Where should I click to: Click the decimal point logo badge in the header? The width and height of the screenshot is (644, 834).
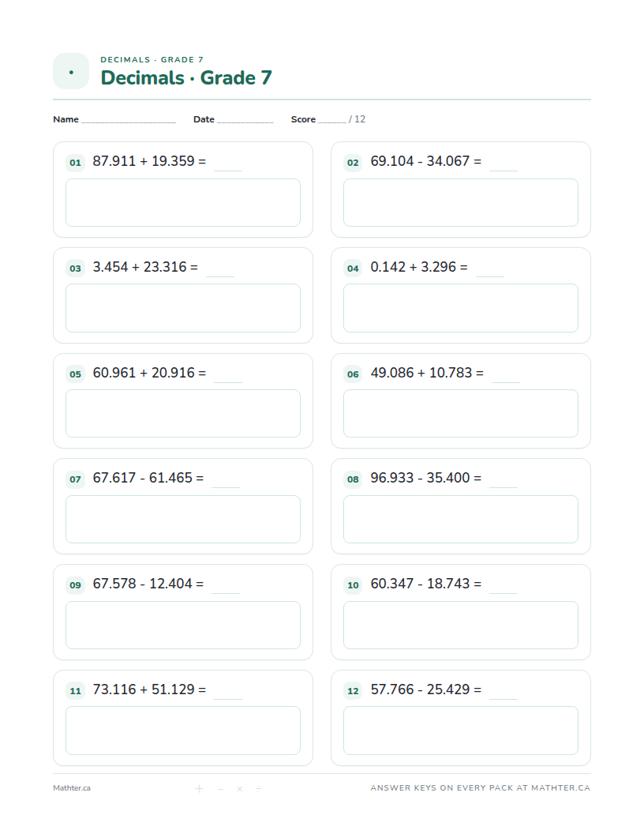coord(71,71)
